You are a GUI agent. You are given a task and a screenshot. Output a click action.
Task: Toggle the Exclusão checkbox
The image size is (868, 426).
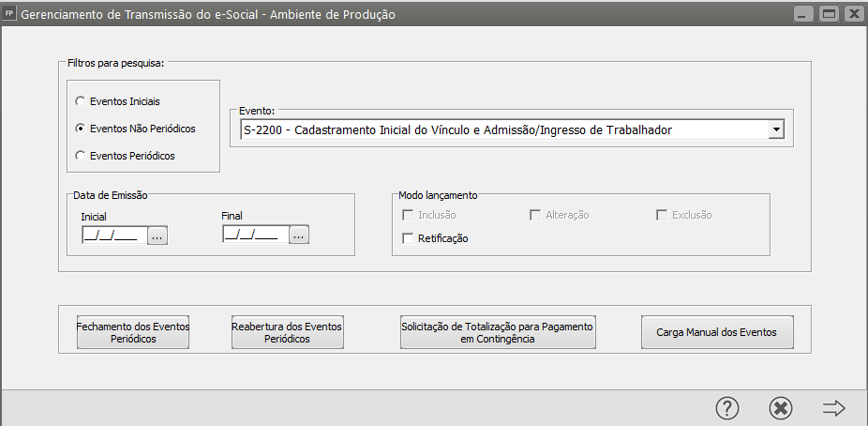661,215
